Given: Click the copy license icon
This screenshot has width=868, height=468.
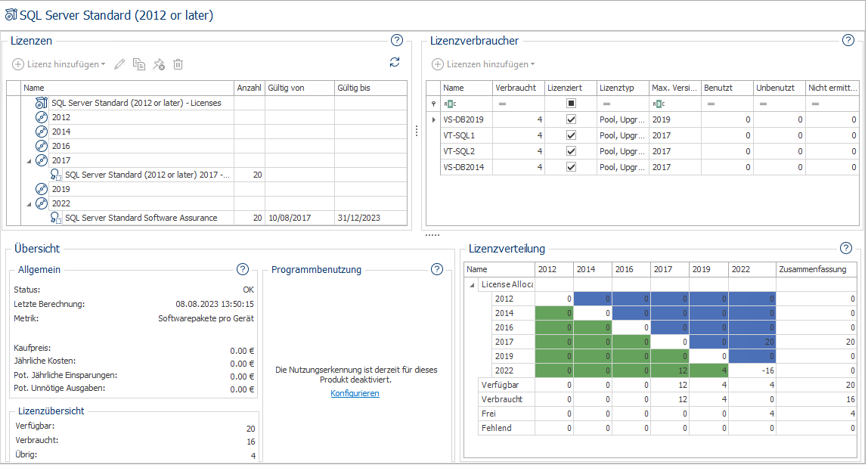Looking at the screenshot, I should pyautogui.click(x=139, y=64).
